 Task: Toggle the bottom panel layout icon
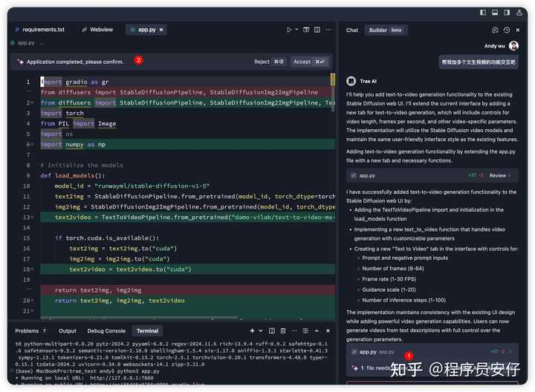coord(494,12)
